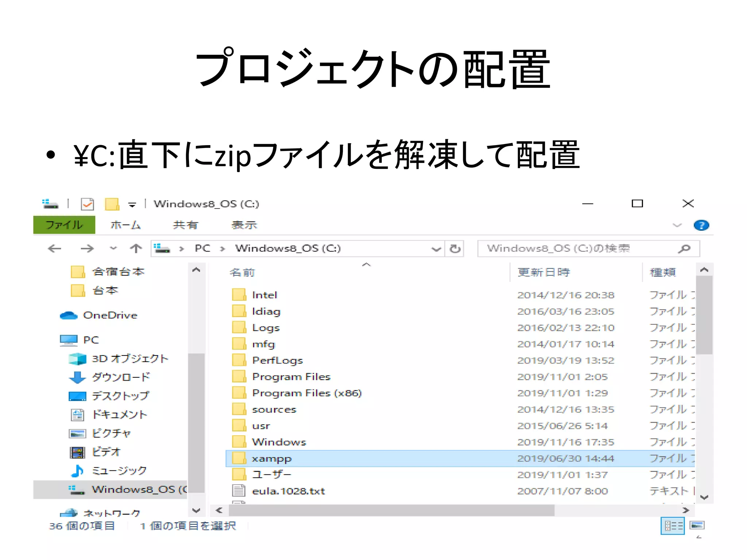Click the Refresh button beside address bar
747x560 pixels.
point(455,249)
